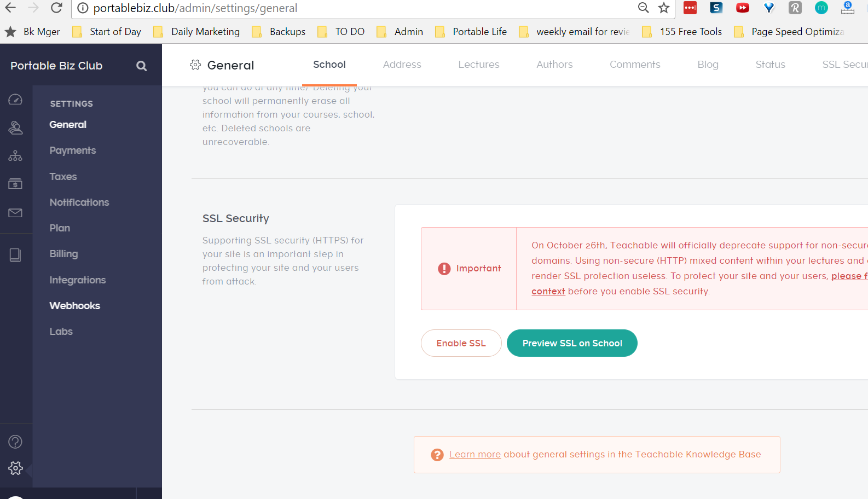This screenshot has width=868, height=499.
Task: Click the blue Y extension icon
Action: (x=769, y=8)
